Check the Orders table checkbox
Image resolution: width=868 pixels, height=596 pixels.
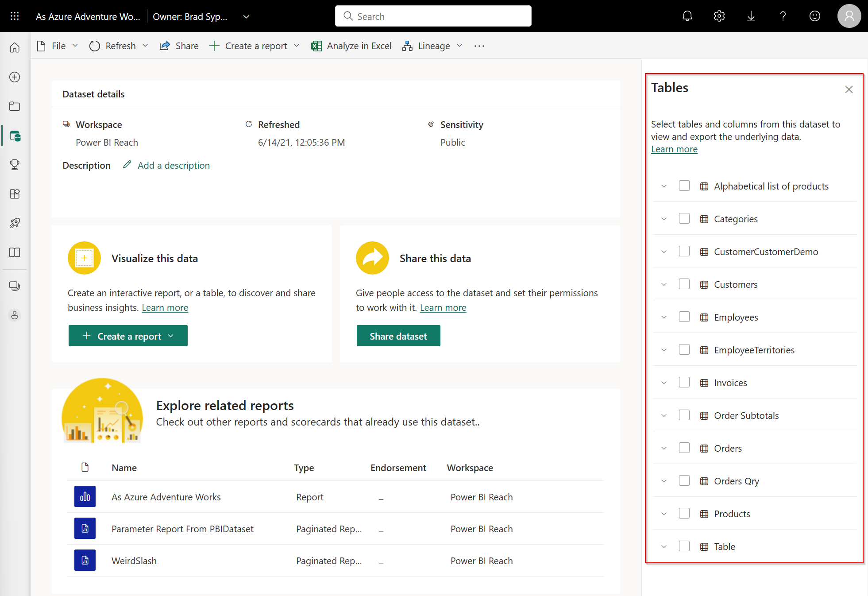click(685, 448)
